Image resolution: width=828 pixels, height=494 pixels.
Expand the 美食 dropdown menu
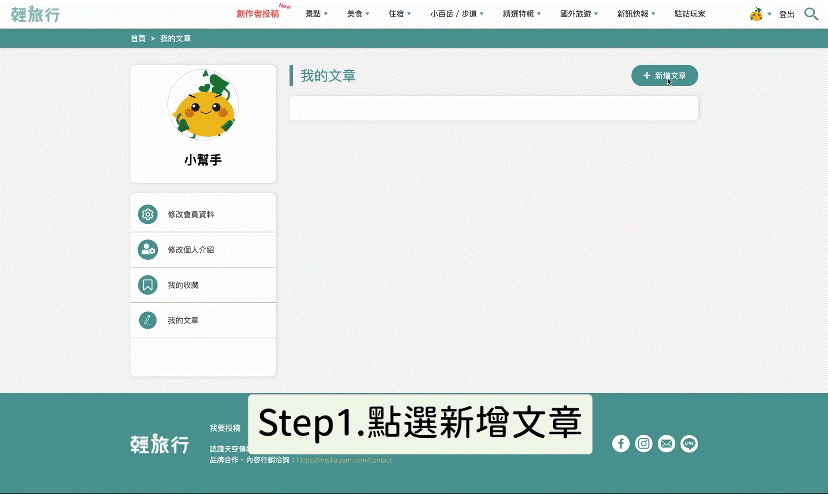point(358,14)
